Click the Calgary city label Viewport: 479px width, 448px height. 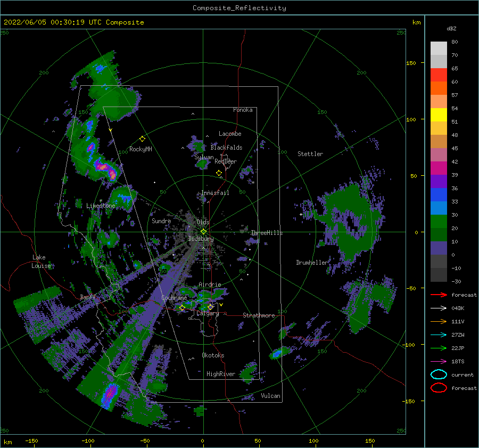click(208, 313)
